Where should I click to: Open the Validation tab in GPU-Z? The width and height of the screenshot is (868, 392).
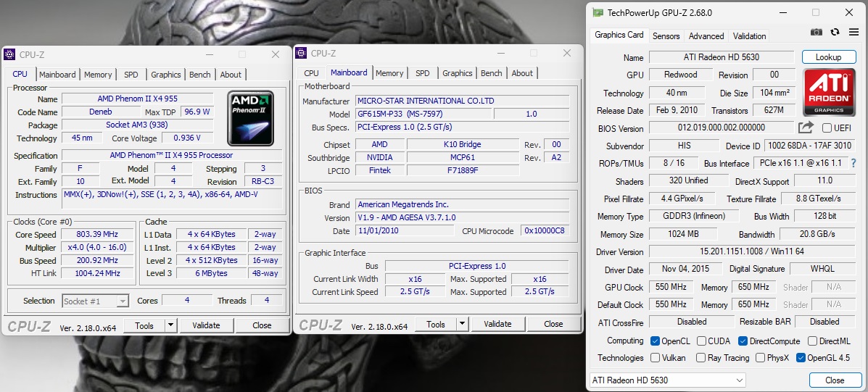[x=749, y=36]
